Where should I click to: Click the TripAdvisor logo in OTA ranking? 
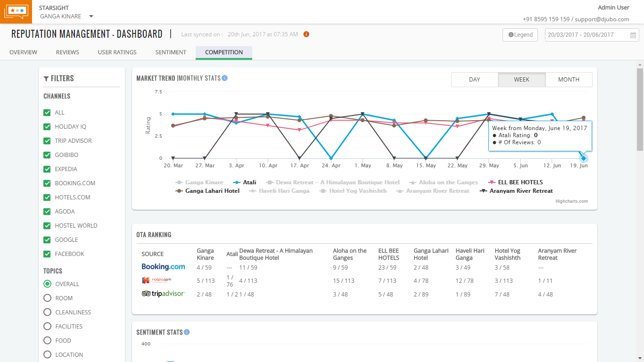tap(163, 294)
